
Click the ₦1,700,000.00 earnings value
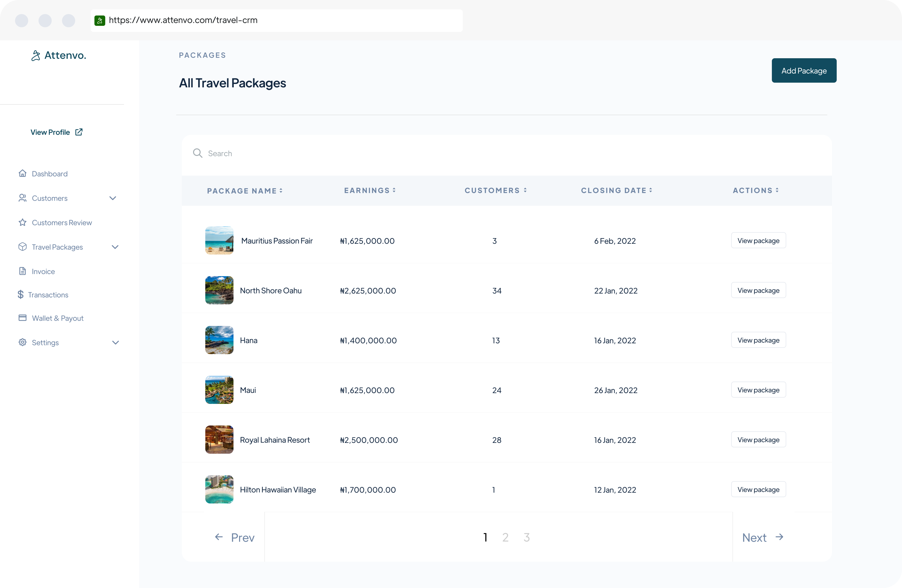tap(368, 490)
